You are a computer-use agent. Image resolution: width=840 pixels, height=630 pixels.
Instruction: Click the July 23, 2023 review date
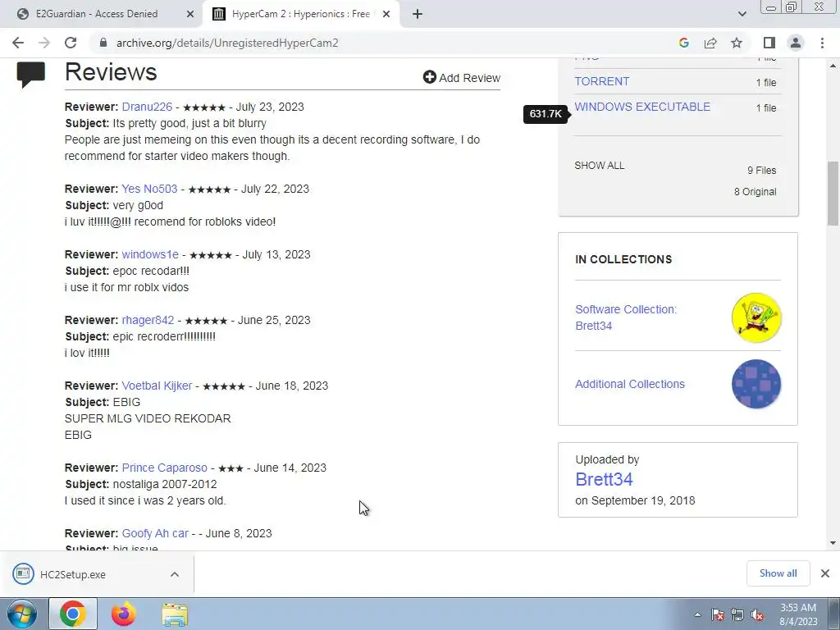click(270, 107)
